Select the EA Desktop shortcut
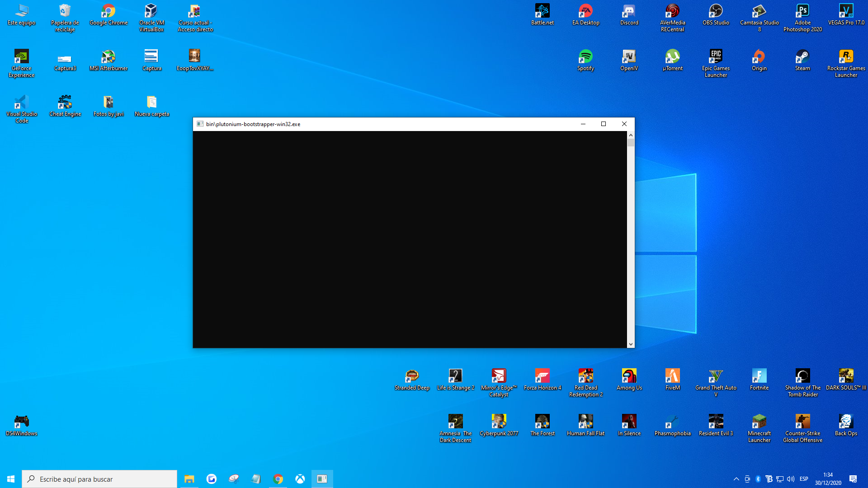868x488 pixels. tap(586, 15)
